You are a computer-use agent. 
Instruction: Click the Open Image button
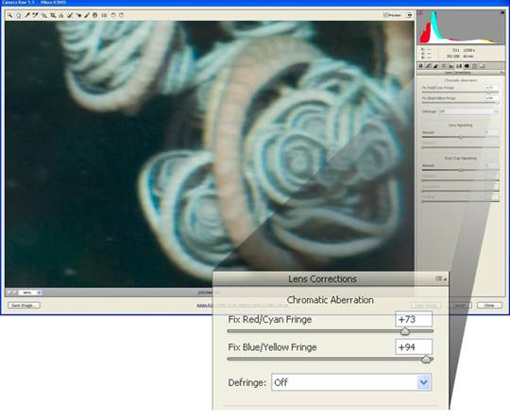point(426,305)
